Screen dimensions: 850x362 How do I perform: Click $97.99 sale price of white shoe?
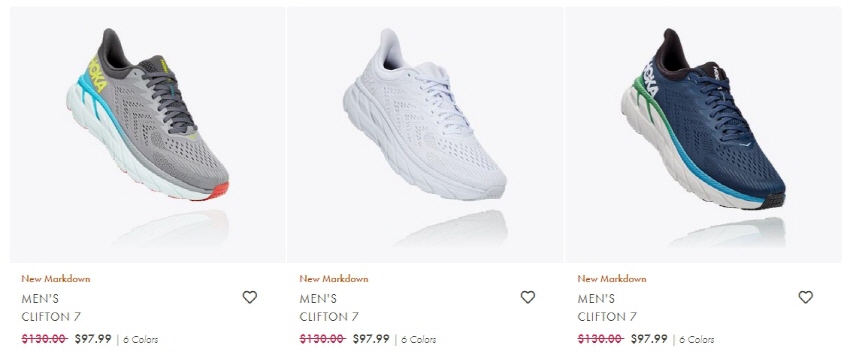pos(371,339)
